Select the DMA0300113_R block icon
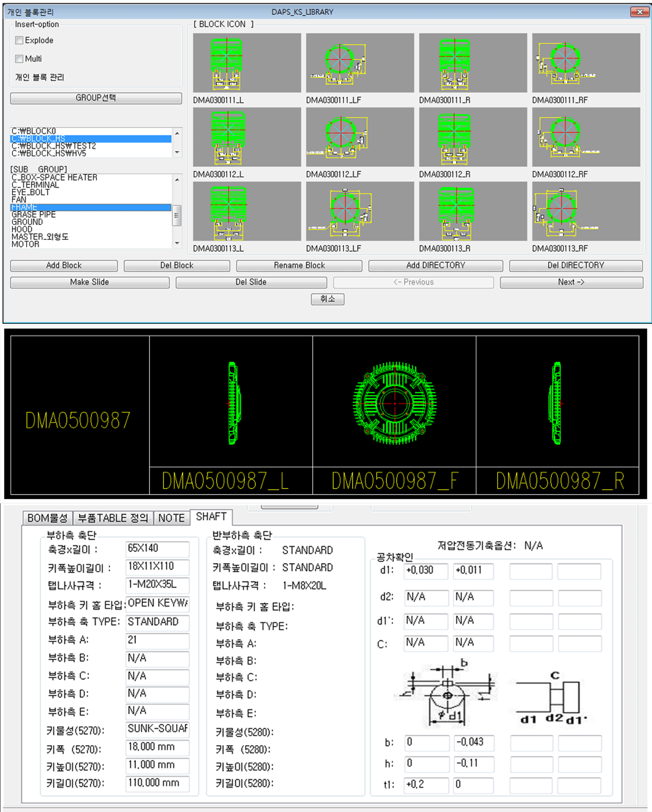Image resolution: width=652 pixels, height=812 pixels. pos(473,211)
